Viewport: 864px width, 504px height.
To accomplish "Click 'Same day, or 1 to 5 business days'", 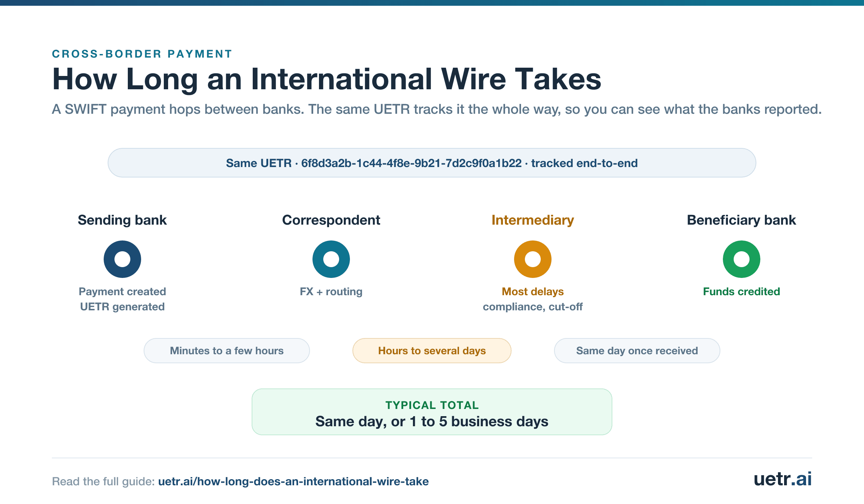I will tap(432, 421).
